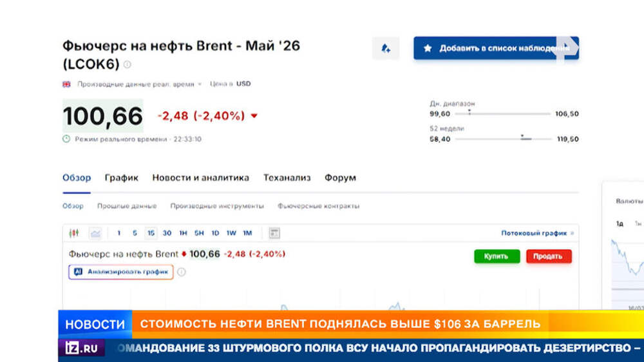The image size is (644, 362).
Task: Select the candlestick chart type icon
Action: point(75,233)
